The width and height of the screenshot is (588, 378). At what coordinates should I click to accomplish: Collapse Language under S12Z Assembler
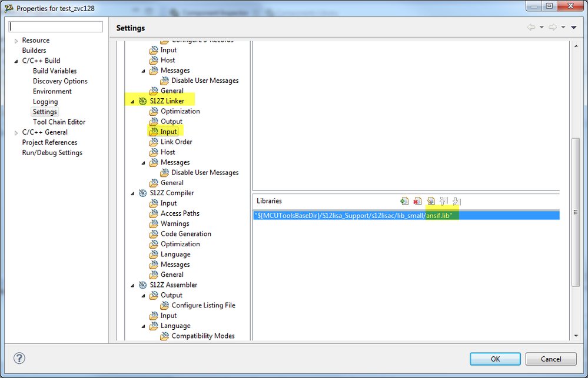coord(143,326)
